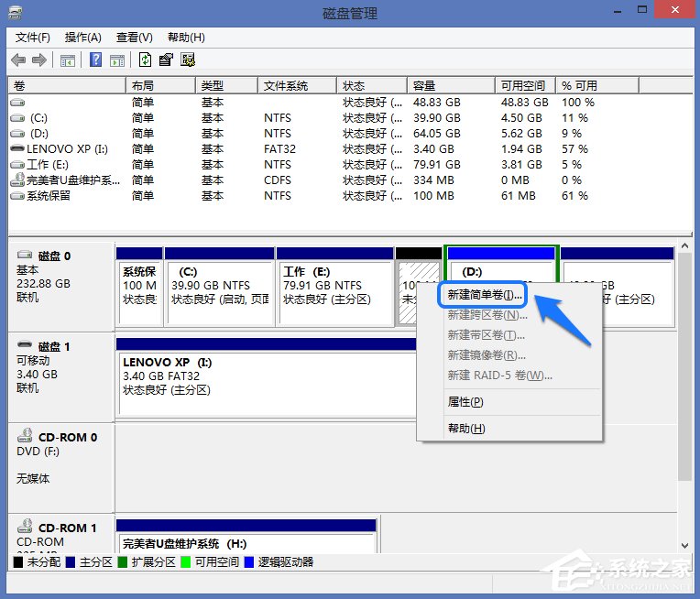Click the scroll up arrow of disk pane
The width and height of the screenshot is (700, 599).
684,246
